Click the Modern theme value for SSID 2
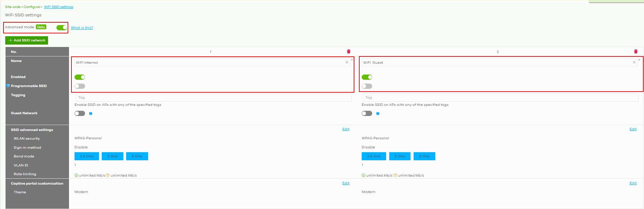This screenshot has width=644, height=209. [x=368, y=192]
